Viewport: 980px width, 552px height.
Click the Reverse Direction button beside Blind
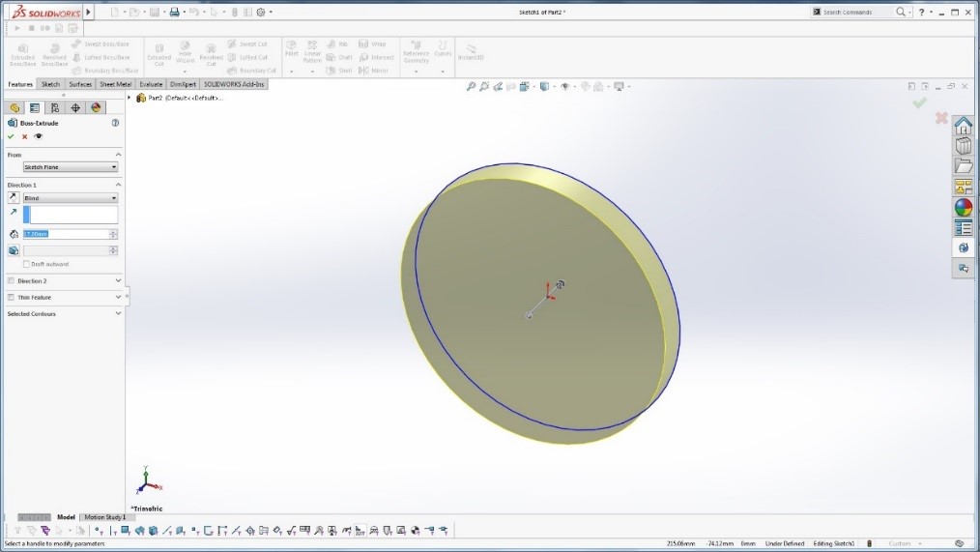point(14,198)
